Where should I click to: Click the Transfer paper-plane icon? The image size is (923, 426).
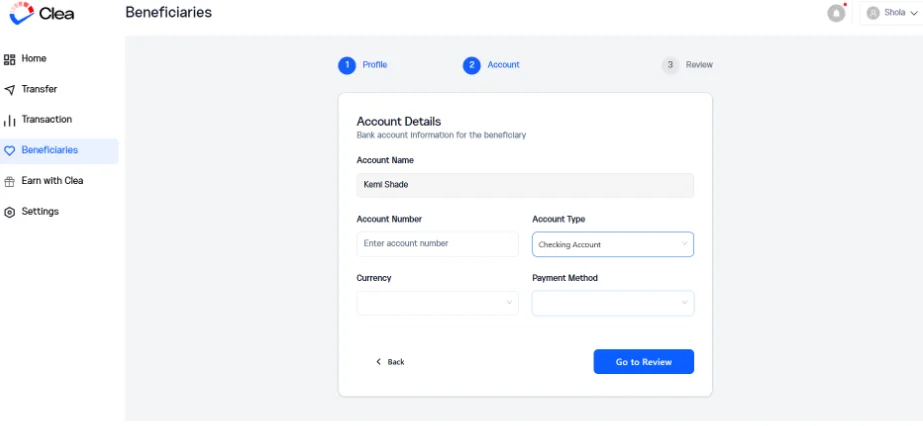pos(9,90)
